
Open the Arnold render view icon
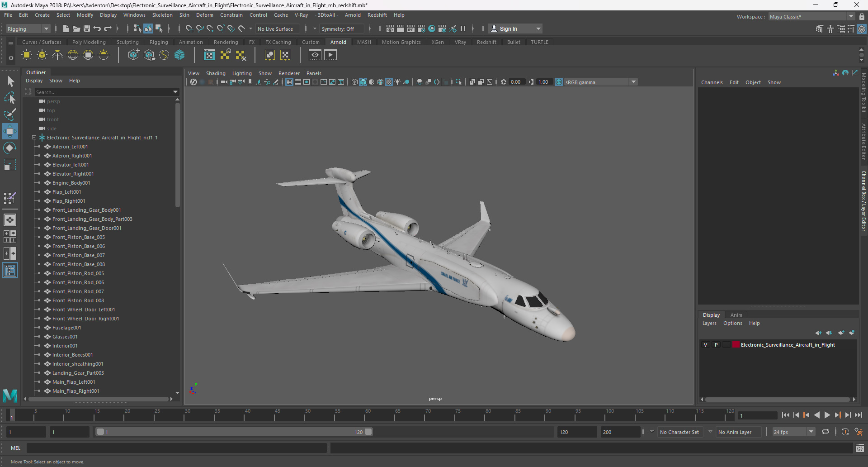[315, 55]
